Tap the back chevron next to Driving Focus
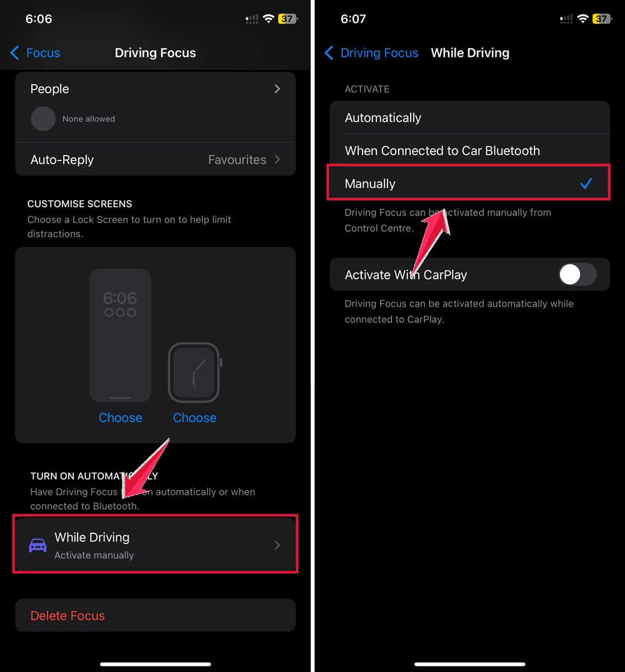625x672 pixels. point(329,52)
